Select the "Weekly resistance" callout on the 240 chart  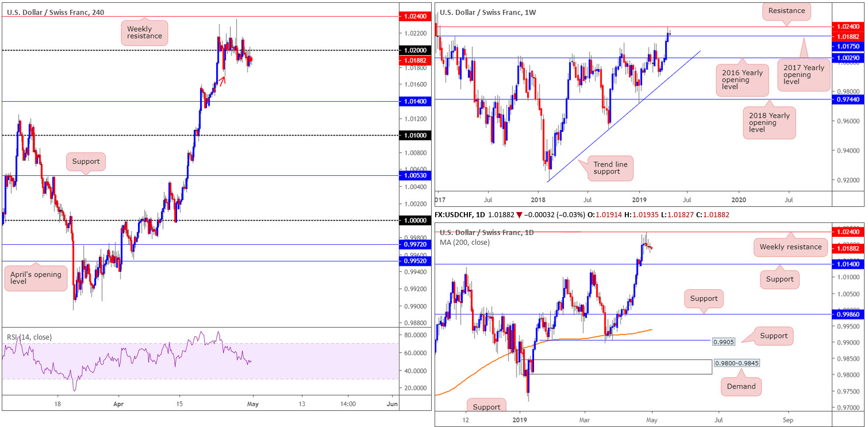144,32
